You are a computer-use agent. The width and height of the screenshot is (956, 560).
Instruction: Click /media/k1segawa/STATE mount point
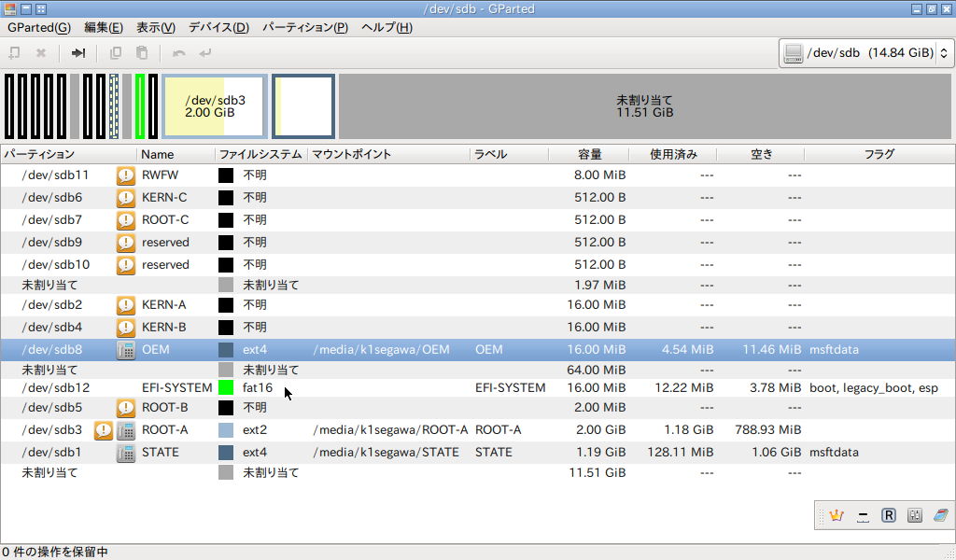tap(386, 453)
